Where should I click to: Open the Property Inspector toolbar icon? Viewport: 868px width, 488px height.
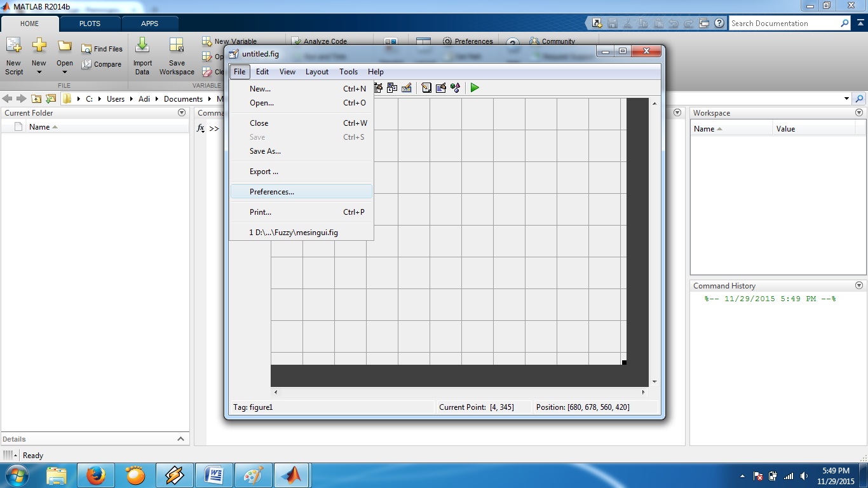pyautogui.click(x=441, y=88)
